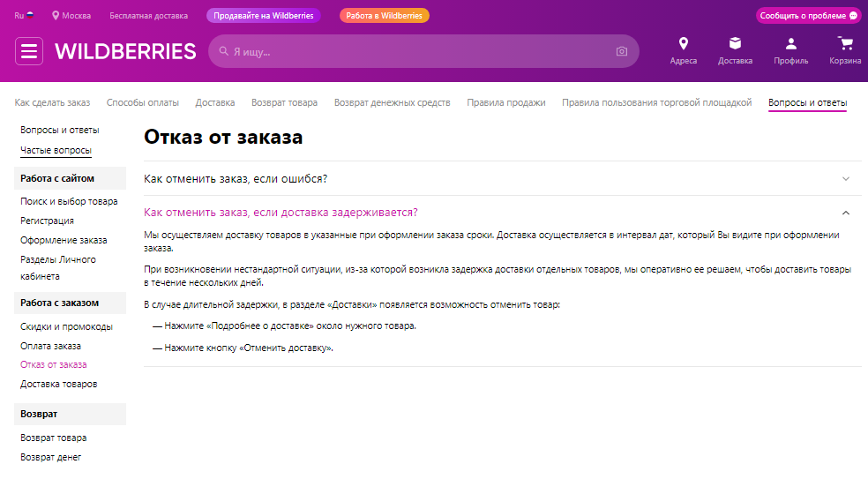
Task: Switch to the Способы оплаты tab
Action: click(x=142, y=102)
